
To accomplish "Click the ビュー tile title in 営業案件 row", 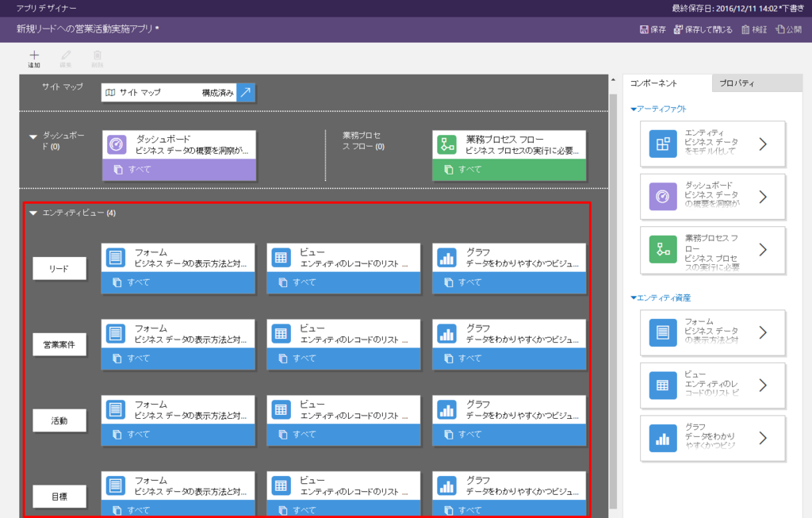I will (312, 328).
